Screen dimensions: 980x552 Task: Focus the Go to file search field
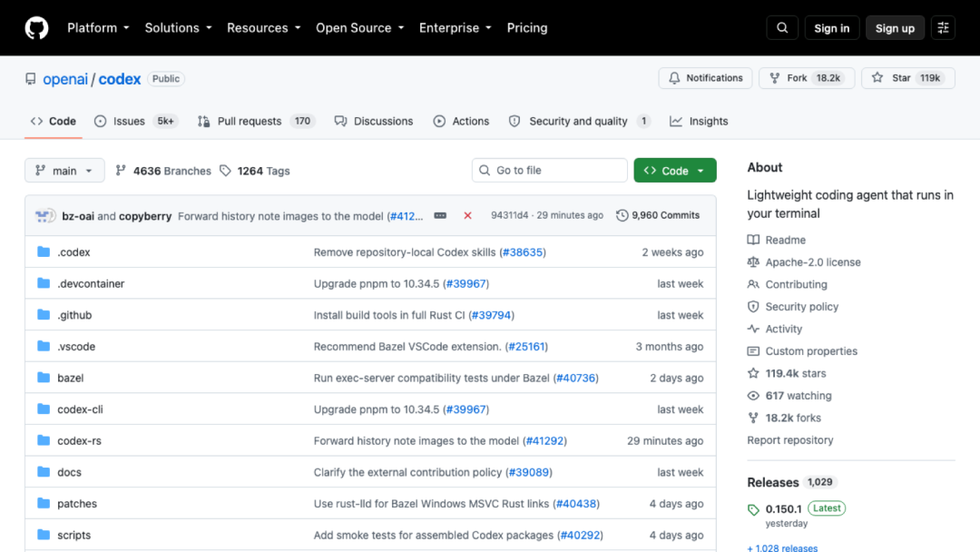click(x=549, y=170)
